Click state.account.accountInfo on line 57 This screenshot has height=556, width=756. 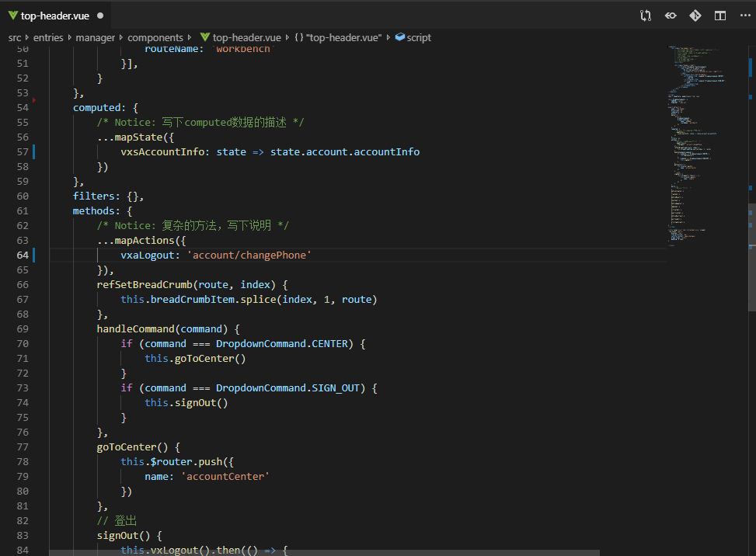(x=345, y=151)
